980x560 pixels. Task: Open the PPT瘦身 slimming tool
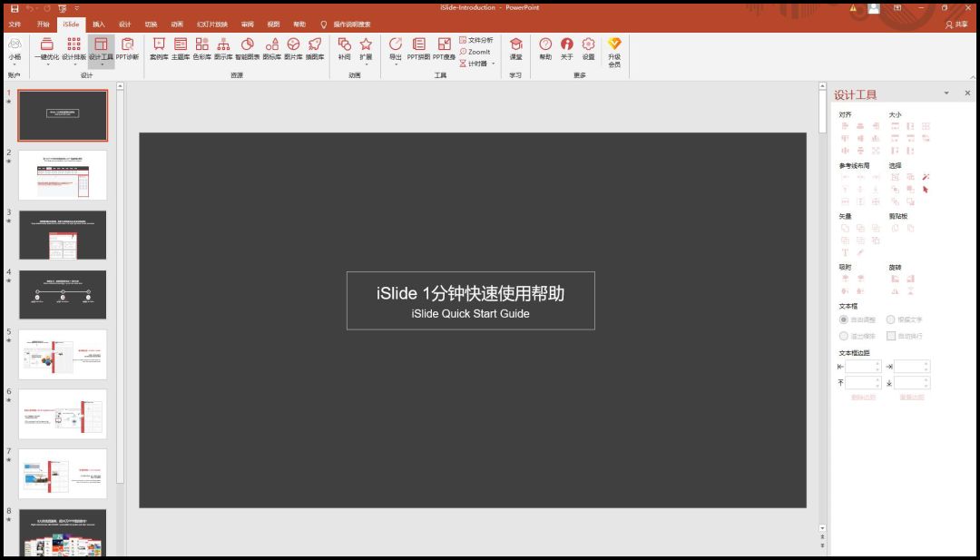(x=445, y=49)
